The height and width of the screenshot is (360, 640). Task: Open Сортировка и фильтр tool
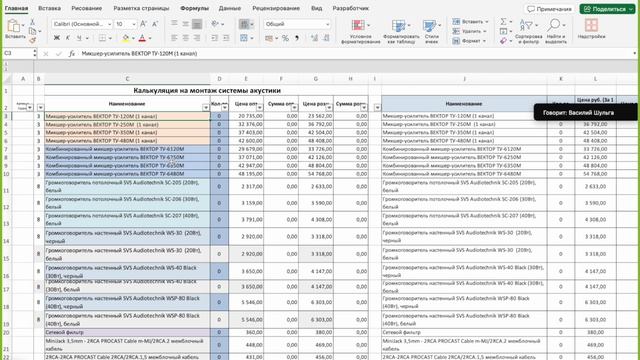point(528,31)
